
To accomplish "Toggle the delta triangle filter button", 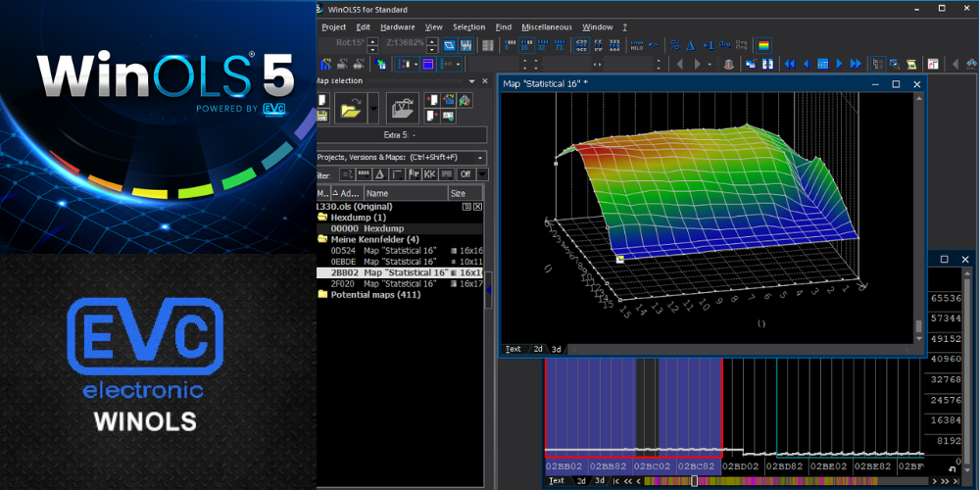I will (x=380, y=174).
